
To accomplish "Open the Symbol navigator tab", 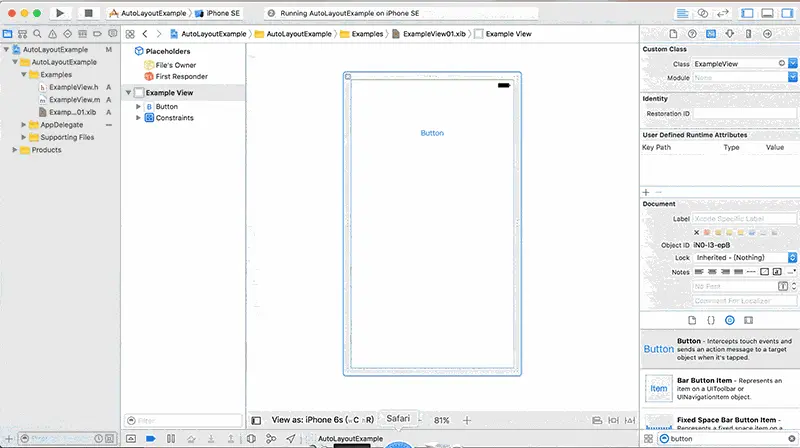I will click(x=22, y=34).
